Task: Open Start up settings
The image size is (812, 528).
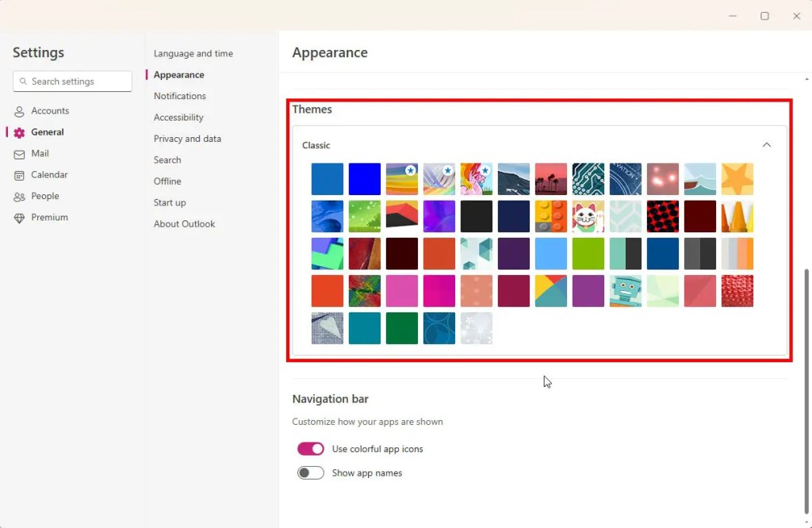Action: click(x=170, y=202)
